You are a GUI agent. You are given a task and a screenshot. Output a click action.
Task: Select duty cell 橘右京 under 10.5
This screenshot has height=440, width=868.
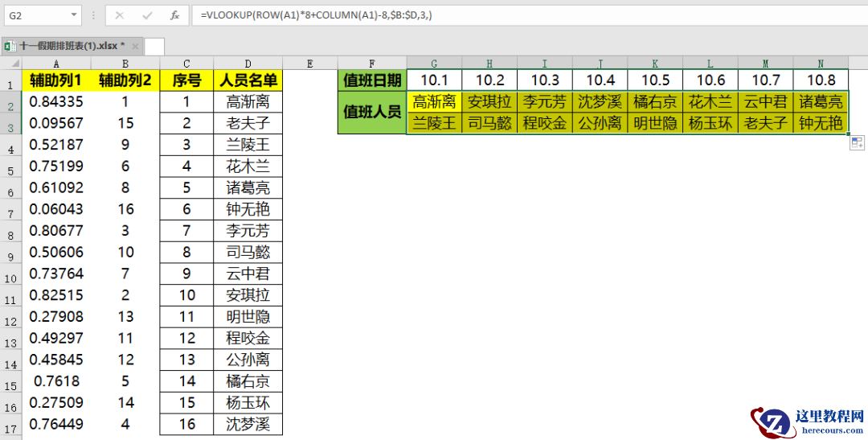click(656, 102)
